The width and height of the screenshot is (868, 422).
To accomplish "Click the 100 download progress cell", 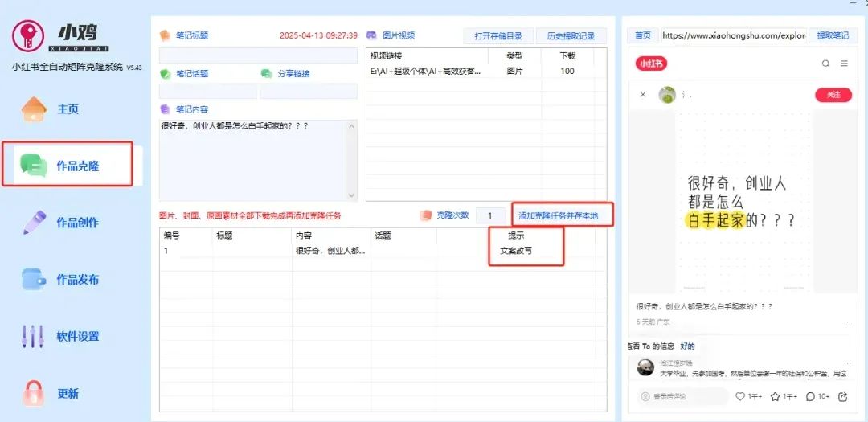I will click(567, 71).
